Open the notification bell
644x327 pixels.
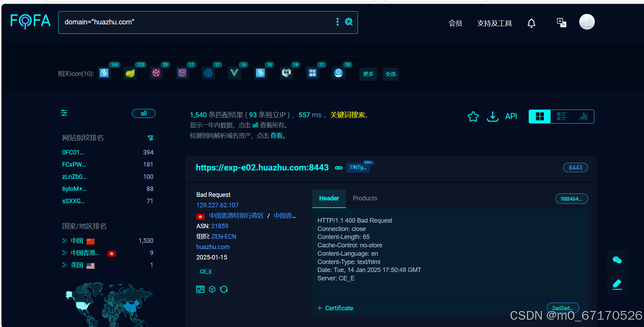click(x=531, y=23)
